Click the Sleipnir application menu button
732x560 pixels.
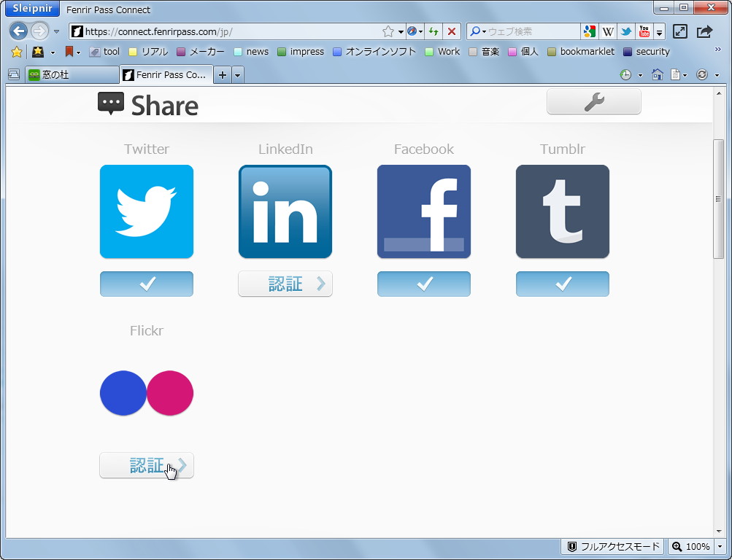pos(32,9)
